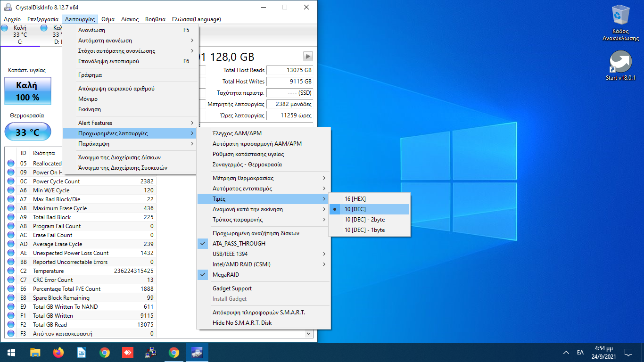This screenshot has height=362, width=644.
Task: Open the Δίσκος menu
Action: [x=130, y=19]
